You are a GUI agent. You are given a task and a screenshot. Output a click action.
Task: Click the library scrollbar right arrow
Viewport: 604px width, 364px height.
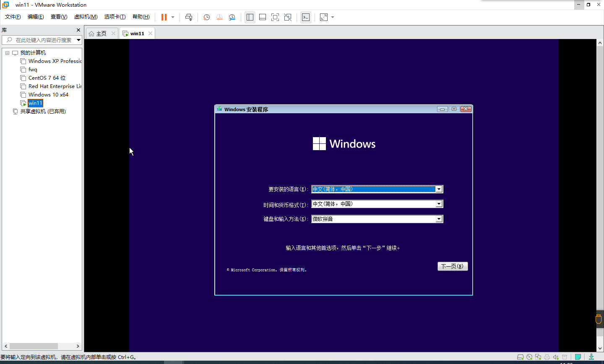[x=78, y=346]
